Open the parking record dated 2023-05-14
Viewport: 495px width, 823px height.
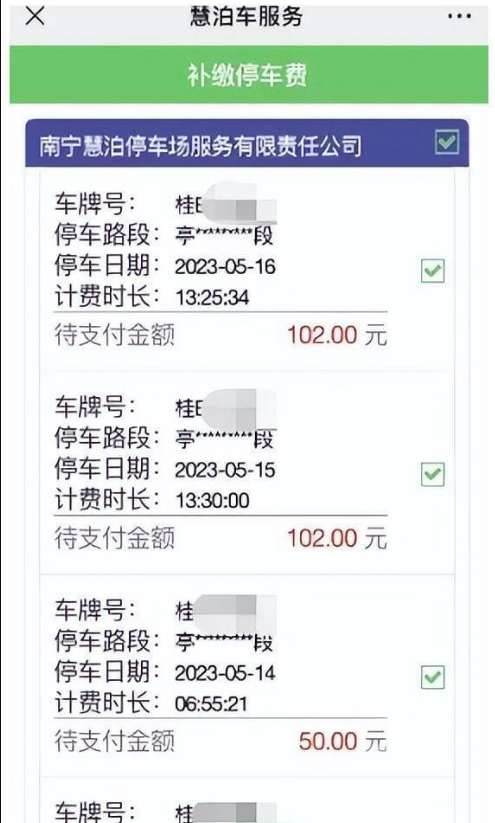(247, 676)
